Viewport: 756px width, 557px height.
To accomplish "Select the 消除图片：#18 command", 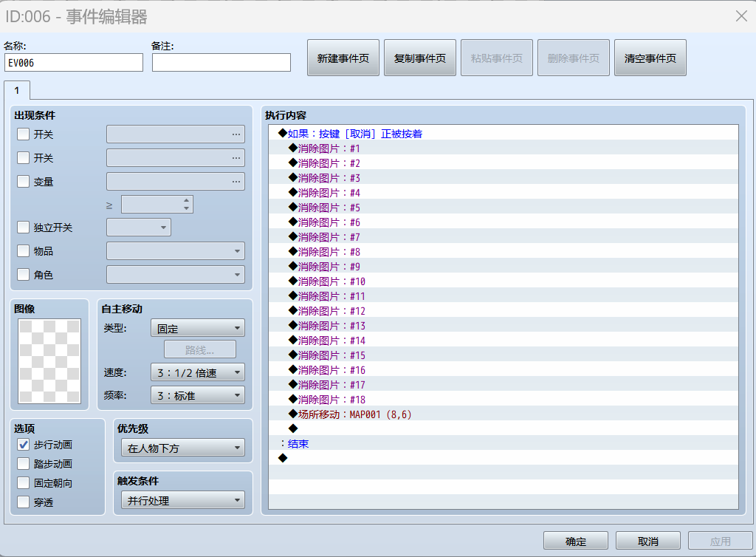I will coord(504,400).
